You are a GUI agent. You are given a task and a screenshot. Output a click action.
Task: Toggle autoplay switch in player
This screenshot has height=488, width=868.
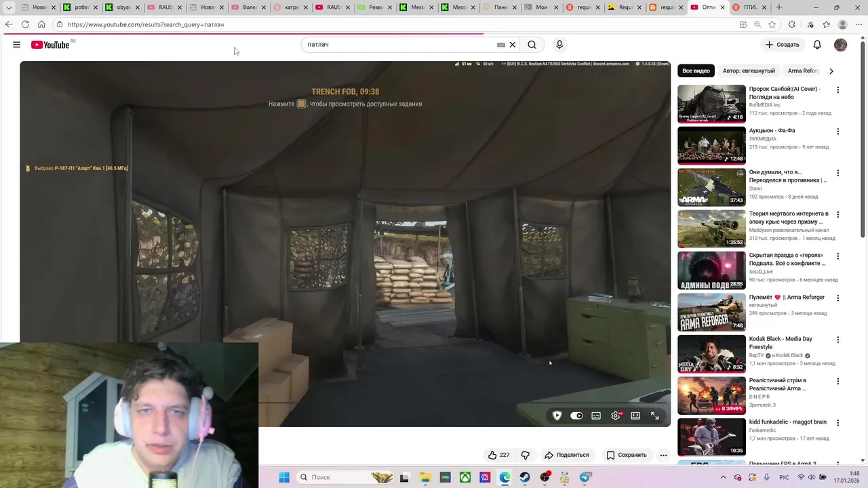click(x=576, y=415)
